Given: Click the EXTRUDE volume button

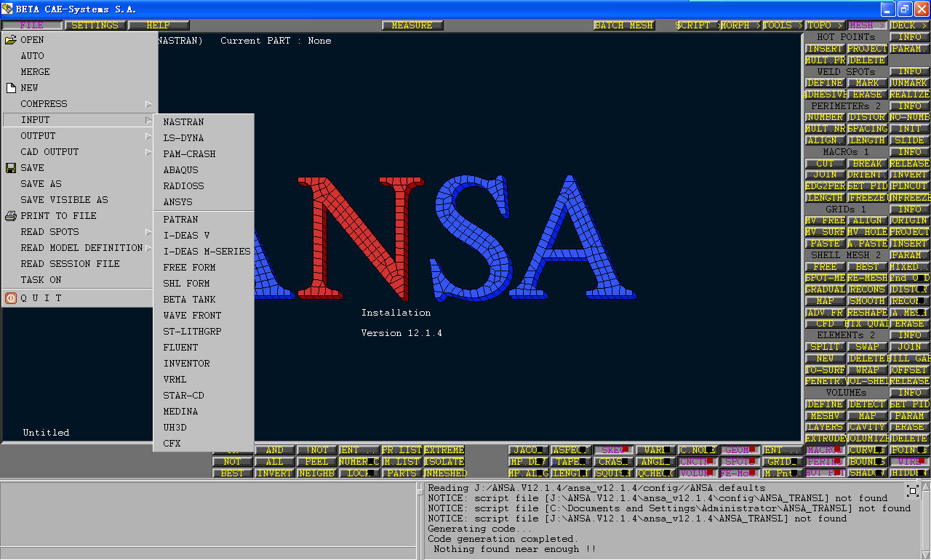Looking at the screenshot, I should click(825, 439).
